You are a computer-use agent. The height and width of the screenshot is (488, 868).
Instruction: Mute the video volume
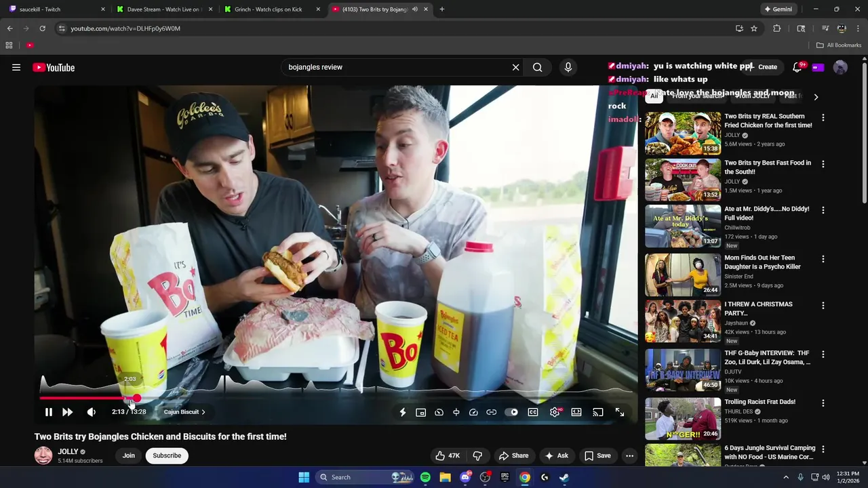(x=92, y=412)
